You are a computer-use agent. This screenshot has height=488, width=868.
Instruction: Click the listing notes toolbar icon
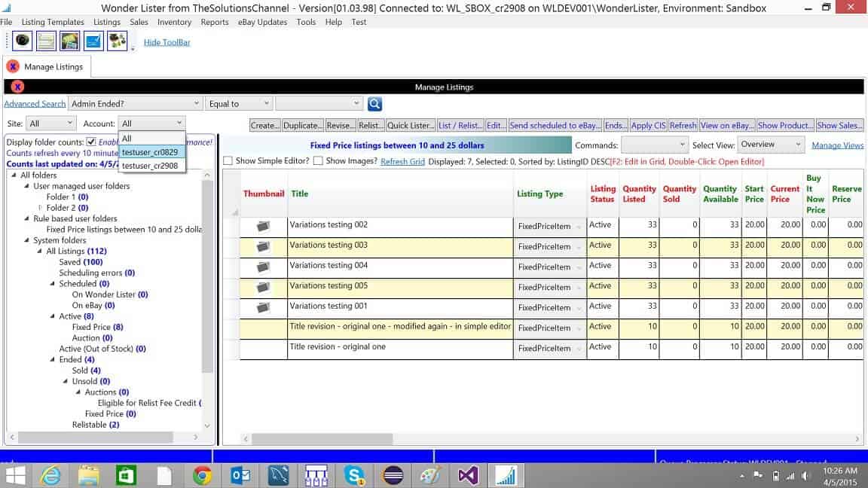click(x=45, y=40)
